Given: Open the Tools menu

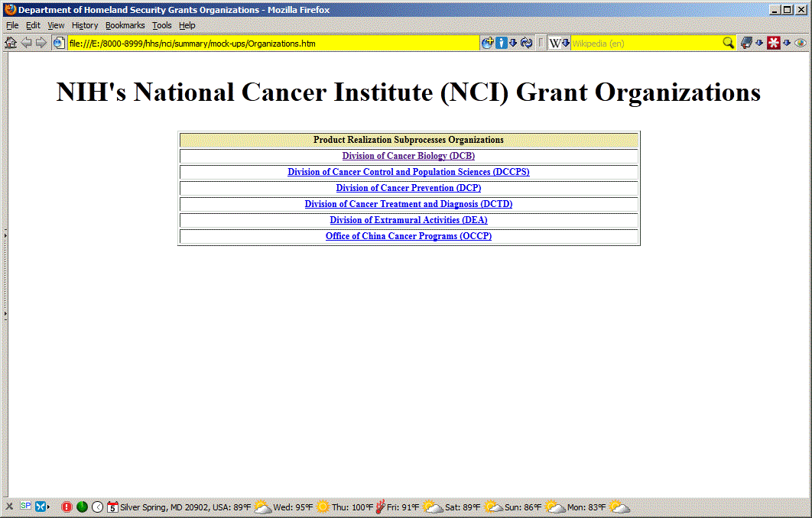Looking at the screenshot, I should 161,25.
